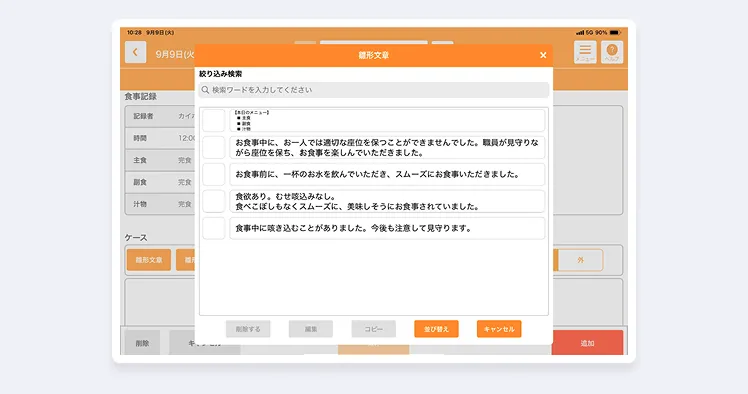Tap the 記録者 row in 食事記録

click(x=160, y=116)
